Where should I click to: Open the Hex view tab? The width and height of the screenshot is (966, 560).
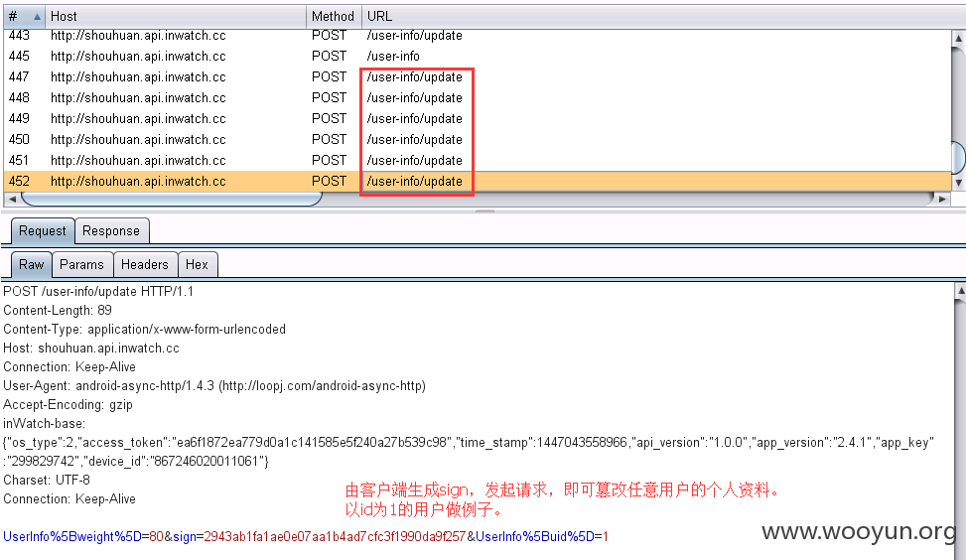[x=198, y=265]
